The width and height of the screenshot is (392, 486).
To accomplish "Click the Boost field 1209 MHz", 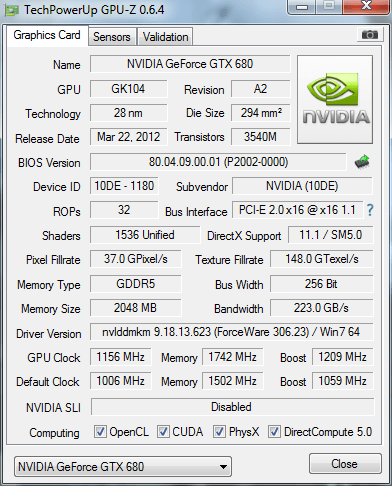I will pos(343,357).
